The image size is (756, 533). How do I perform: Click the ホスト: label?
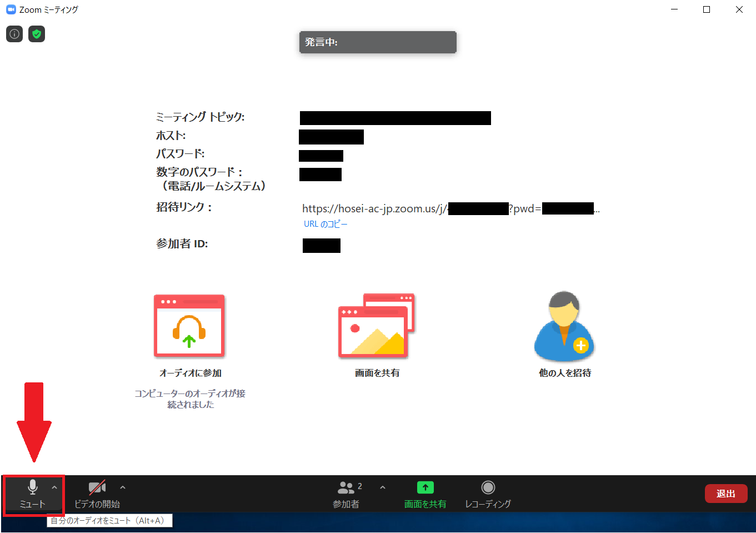pos(171,135)
